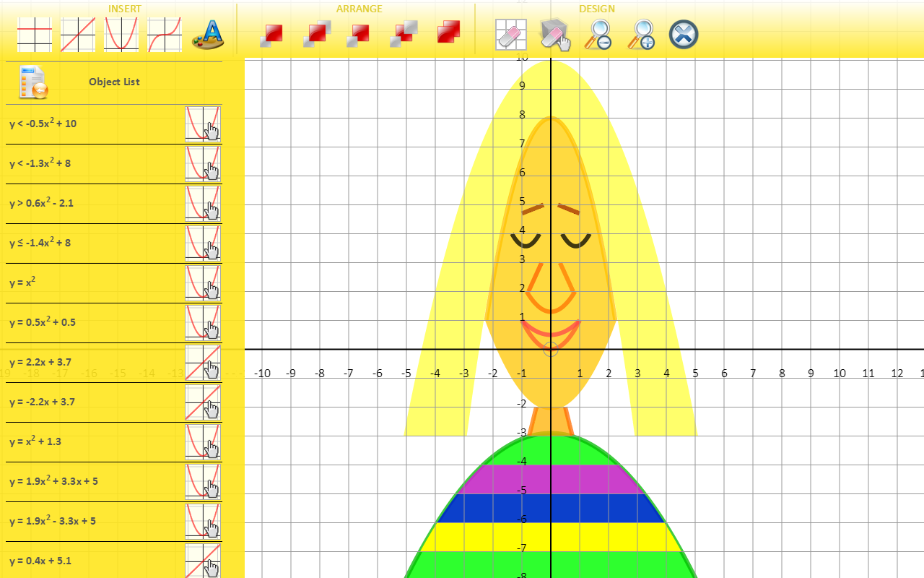The image size is (924, 578).
Task: Click the first Arrange layer icon
Action: coord(271,35)
